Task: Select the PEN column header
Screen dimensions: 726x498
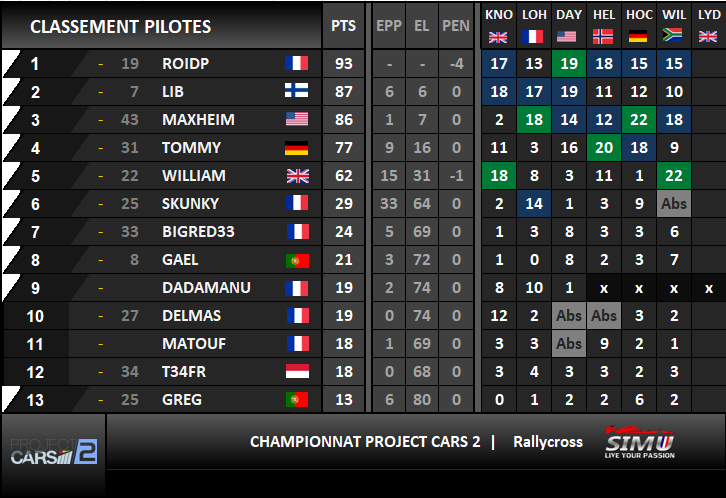Action: (x=456, y=25)
